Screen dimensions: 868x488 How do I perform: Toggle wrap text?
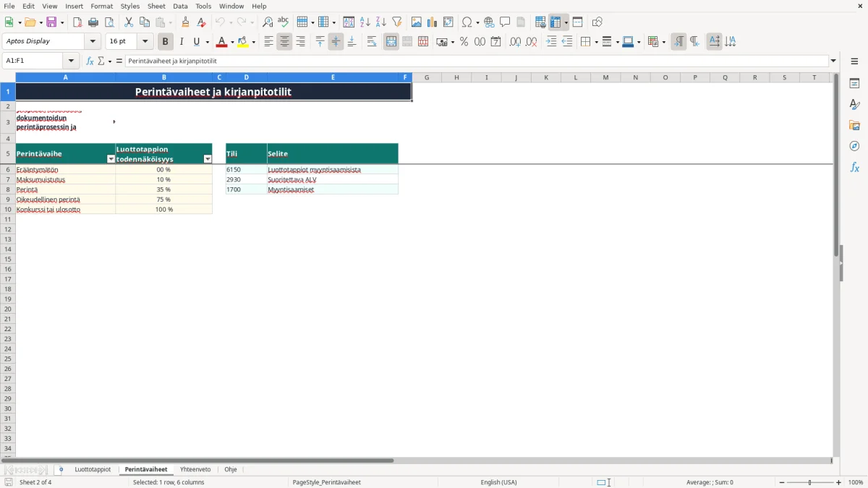tap(372, 42)
